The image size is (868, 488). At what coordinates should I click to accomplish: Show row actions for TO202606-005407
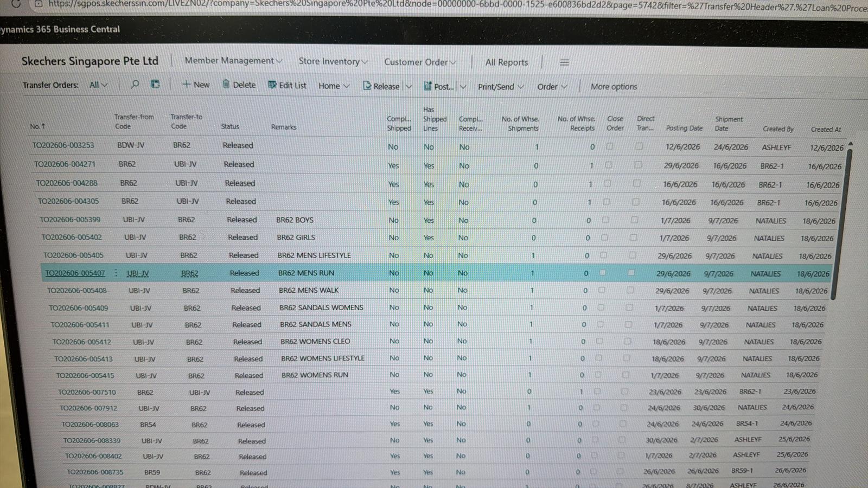click(116, 273)
